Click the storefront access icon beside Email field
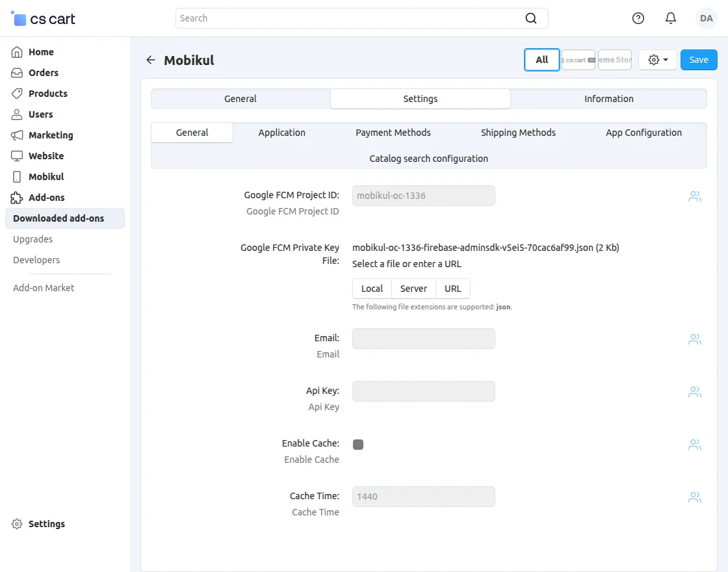The width and height of the screenshot is (728, 572). [694, 339]
